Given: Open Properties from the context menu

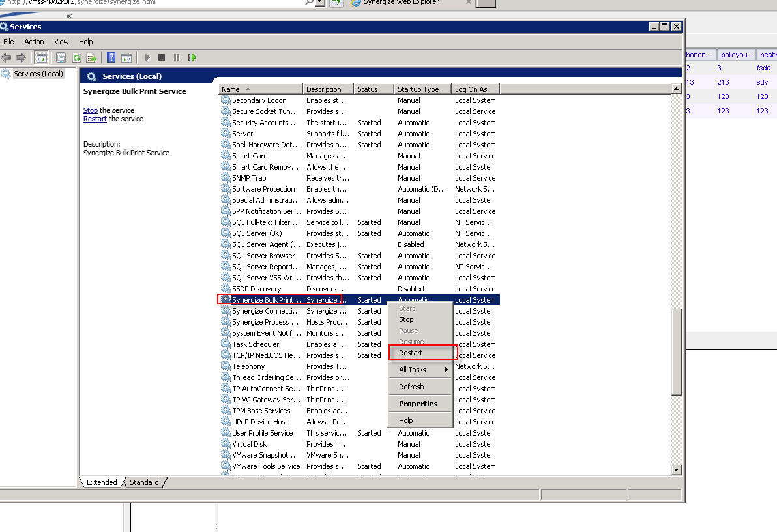Looking at the screenshot, I should pos(420,404).
